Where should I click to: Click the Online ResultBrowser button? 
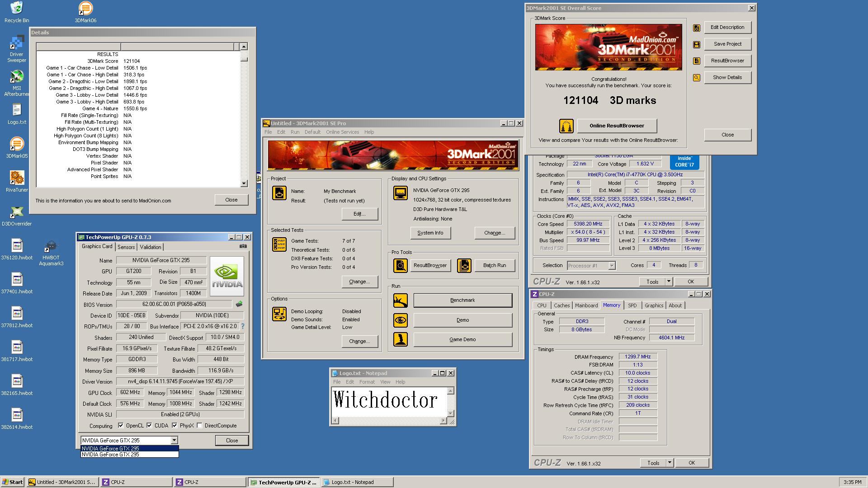(617, 126)
